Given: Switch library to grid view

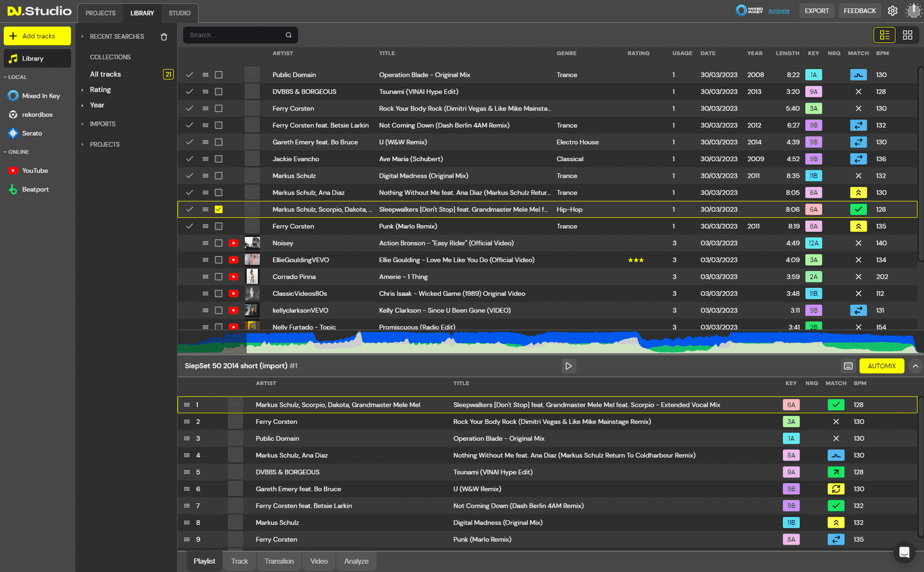Looking at the screenshot, I should pyautogui.click(x=907, y=35).
